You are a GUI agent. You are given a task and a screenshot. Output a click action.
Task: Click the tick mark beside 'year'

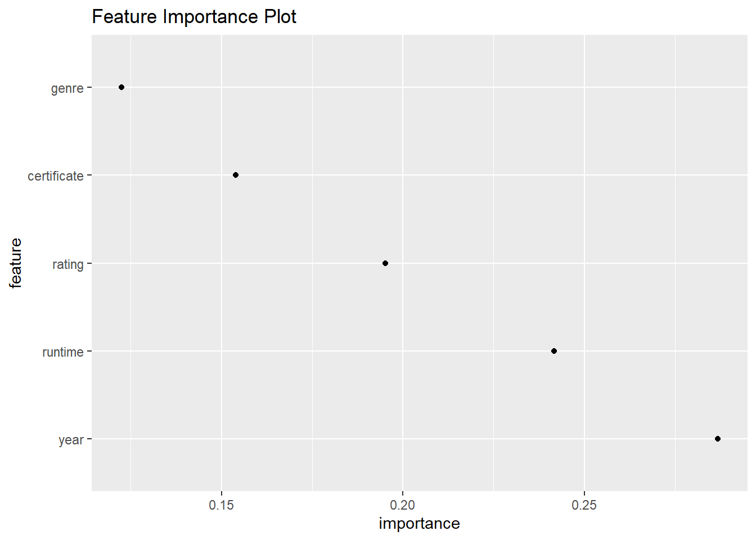pos(89,439)
